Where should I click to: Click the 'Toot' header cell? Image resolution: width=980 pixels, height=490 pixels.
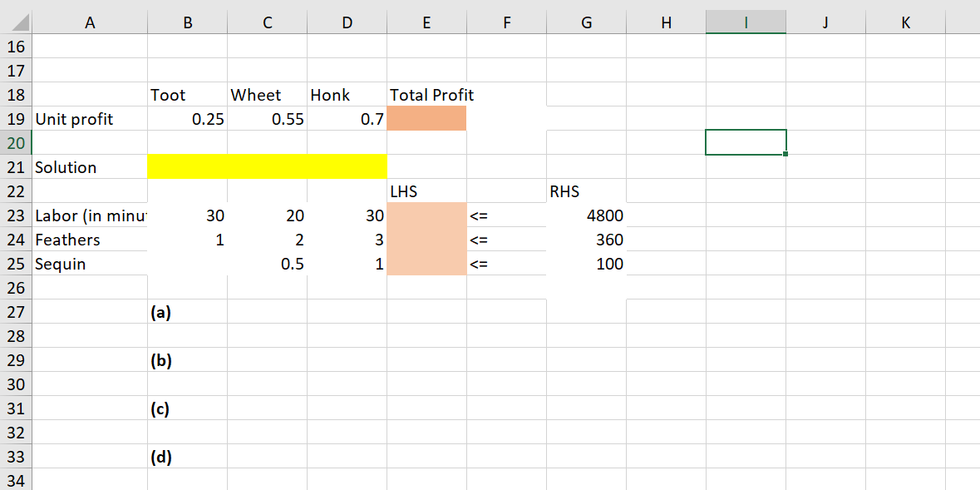pyautogui.click(x=188, y=95)
